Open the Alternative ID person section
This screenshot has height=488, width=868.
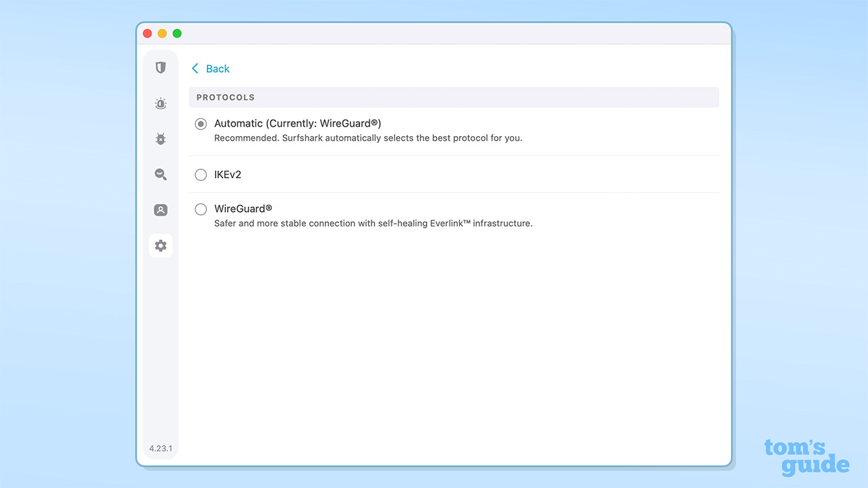click(x=161, y=209)
